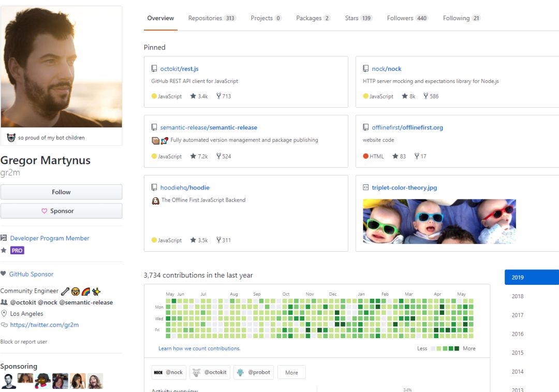Click the link icon beside the twitter URL
The width and height of the screenshot is (559, 392).
pyautogui.click(x=4, y=325)
